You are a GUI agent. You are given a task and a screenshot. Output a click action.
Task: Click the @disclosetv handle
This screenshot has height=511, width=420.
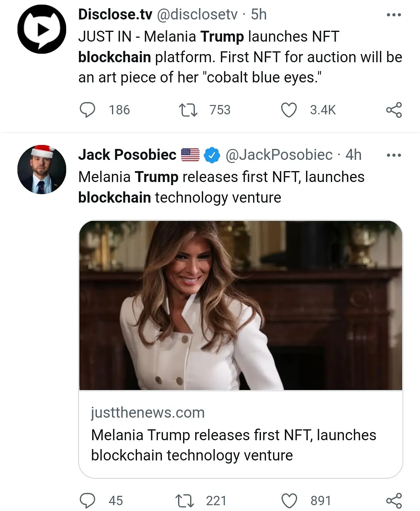[x=197, y=14]
